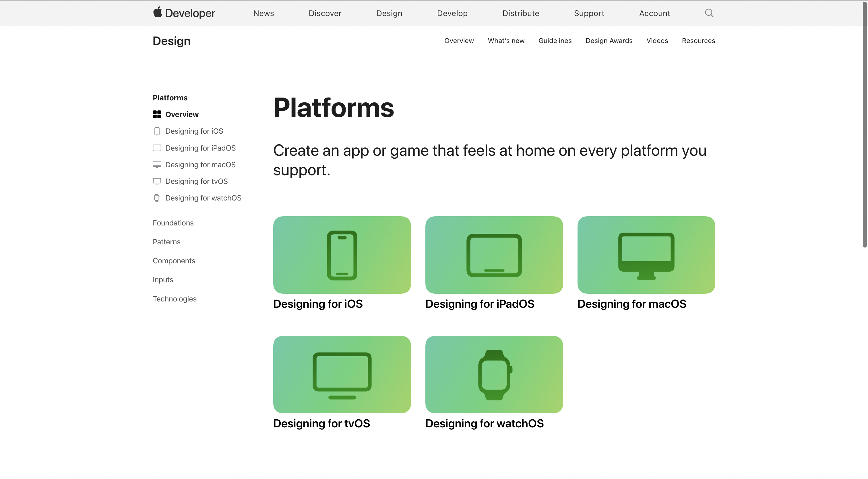Expand the Patterns sidebar section
The image size is (868, 479).
pos(166,242)
